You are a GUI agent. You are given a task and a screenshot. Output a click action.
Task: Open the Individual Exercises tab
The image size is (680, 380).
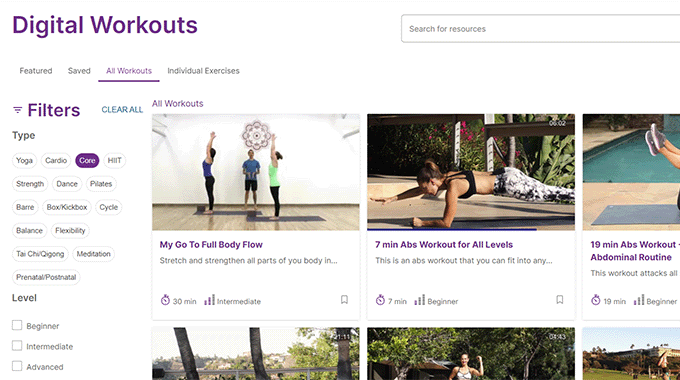(x=203, y=71)
